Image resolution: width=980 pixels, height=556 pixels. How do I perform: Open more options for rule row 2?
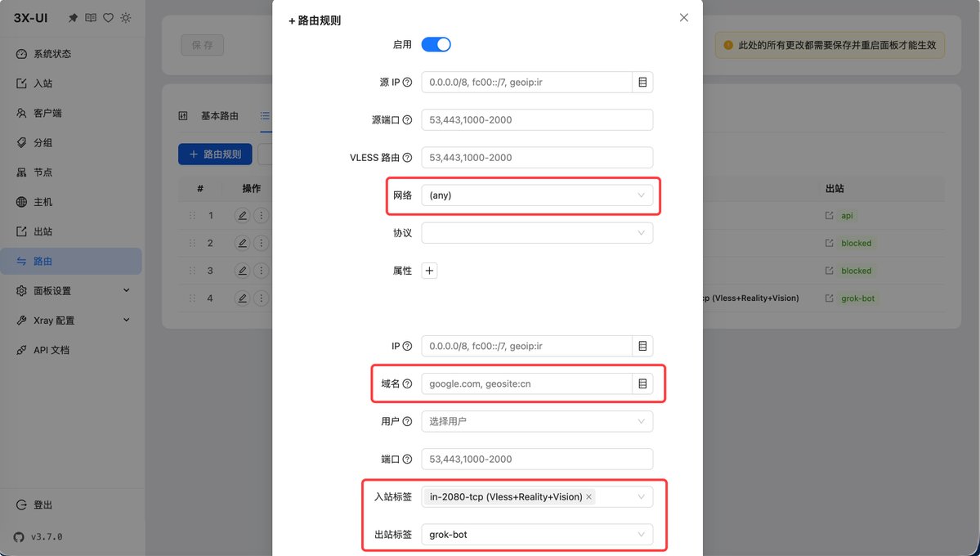262,243
